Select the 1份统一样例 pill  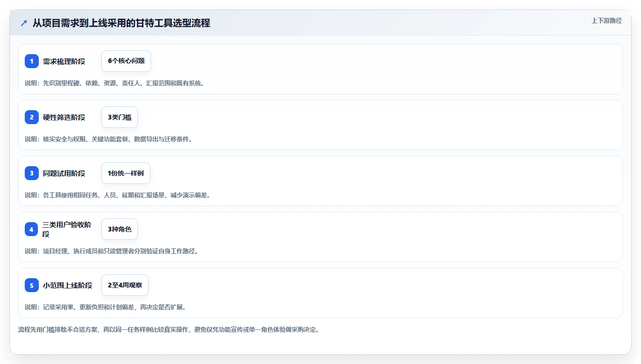tap(126, 173)
